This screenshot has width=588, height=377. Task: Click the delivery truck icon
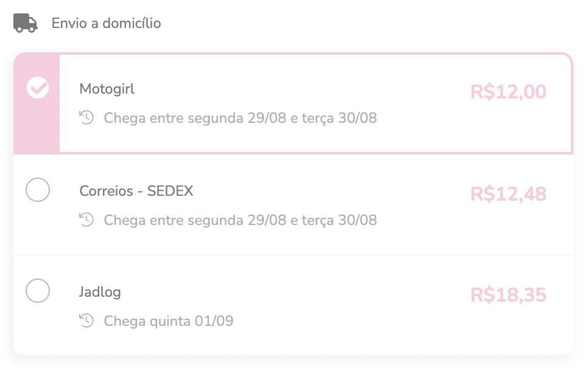point(26,23)
